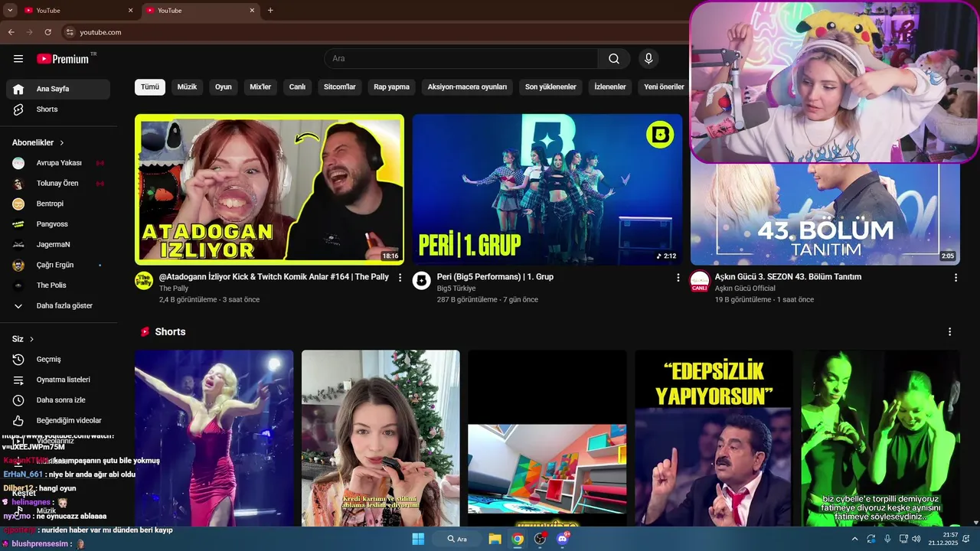The image size is (980, 551).
Task: Click the Chrome taskbar icon
Action: [x=518, y=539]
